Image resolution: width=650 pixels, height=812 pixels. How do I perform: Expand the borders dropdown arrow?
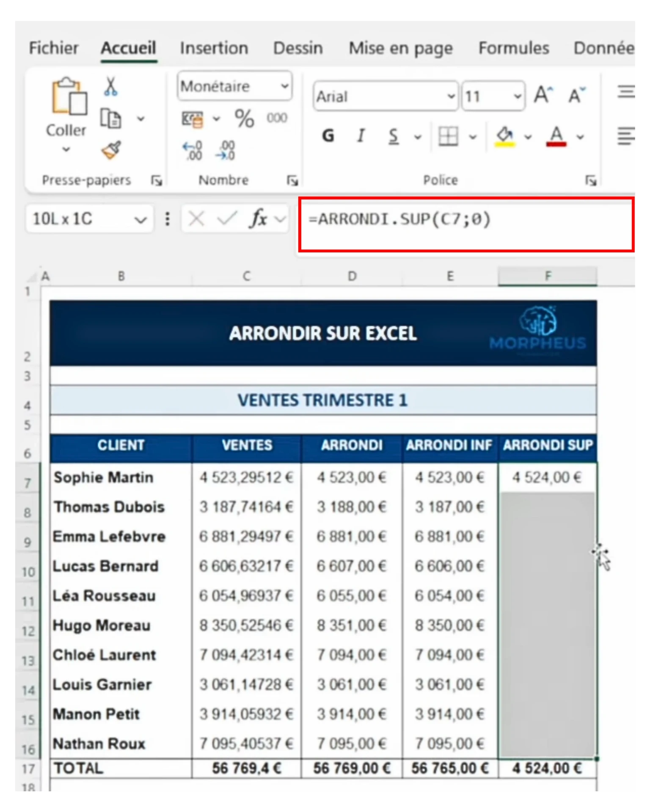click(473, 137)
